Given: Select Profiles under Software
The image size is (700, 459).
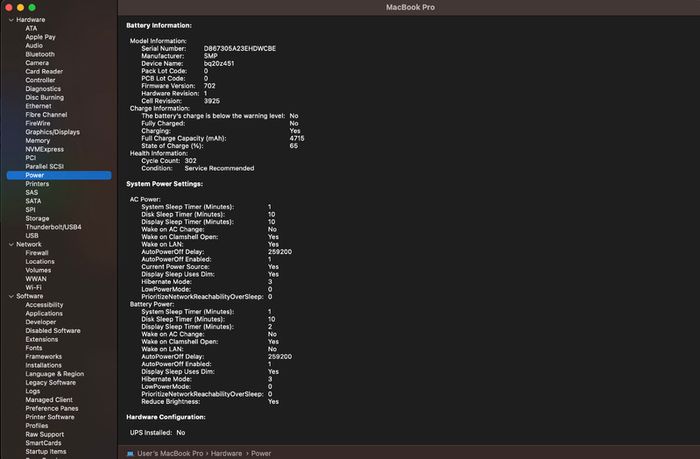Looking at the screenshot, I should coord(37,426).
